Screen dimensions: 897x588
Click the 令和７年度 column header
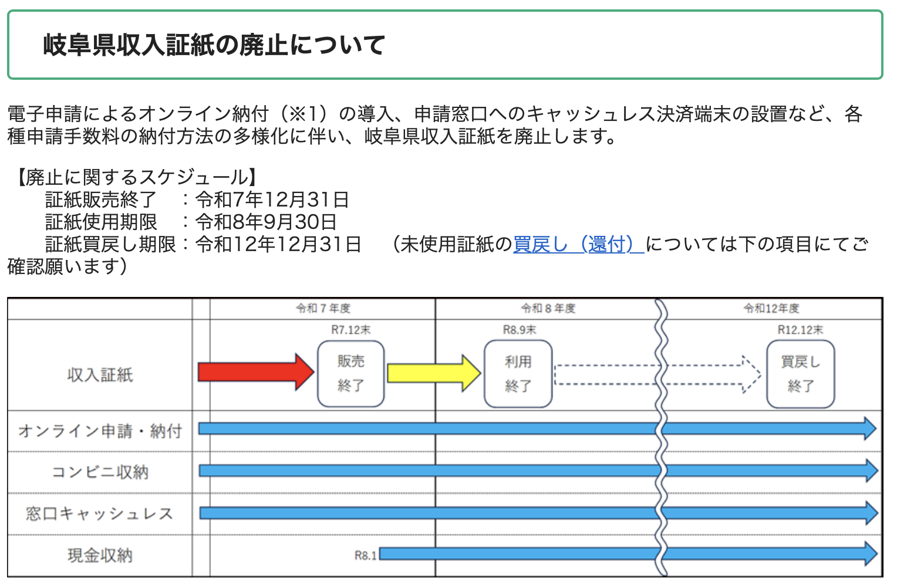click(323, 308)
